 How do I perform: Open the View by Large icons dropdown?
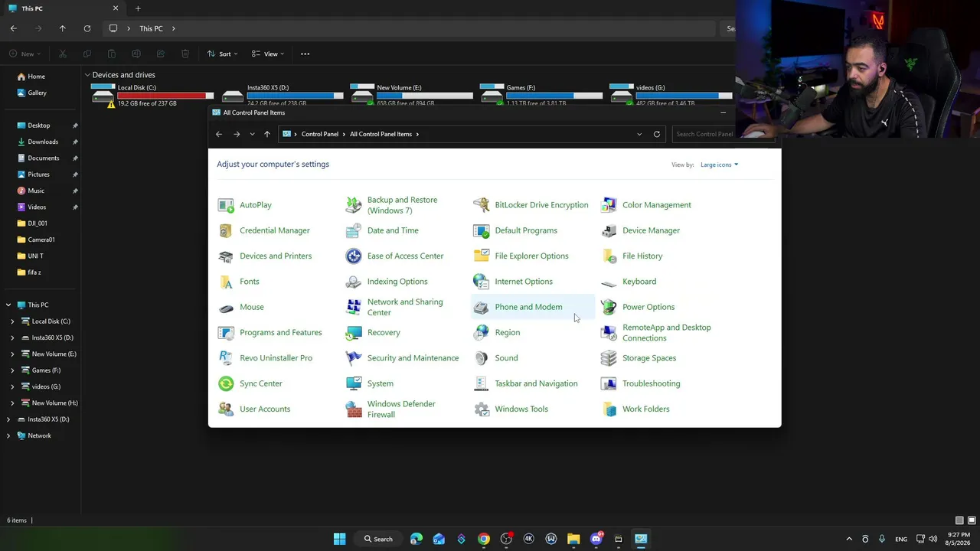[x=719, y=165]
